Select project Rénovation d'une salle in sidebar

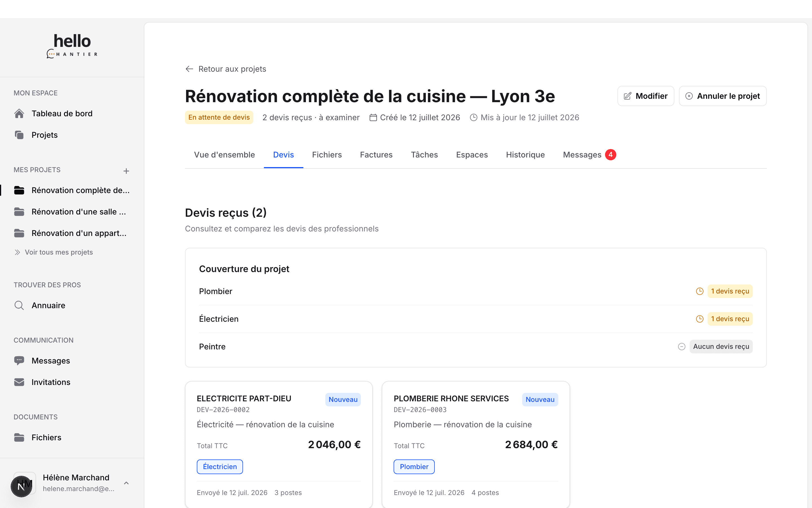(72, 212)
